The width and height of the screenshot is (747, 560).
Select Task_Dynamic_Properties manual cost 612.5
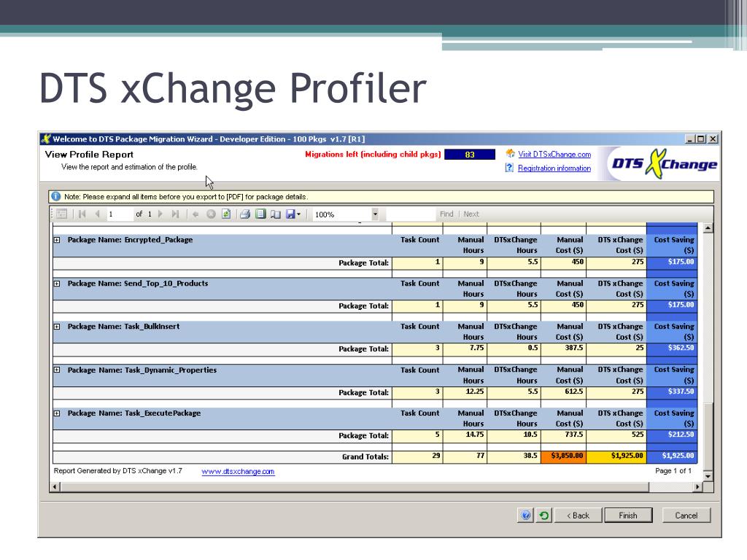tap(564, 392)
